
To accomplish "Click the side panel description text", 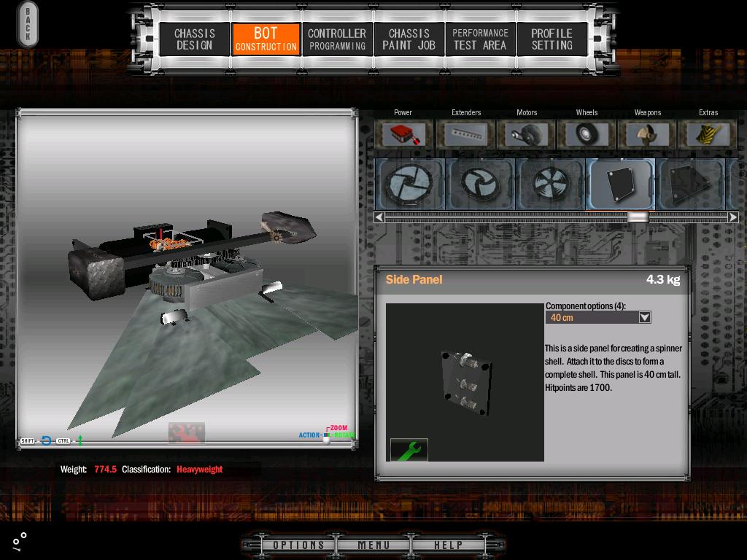I will click(x=613, y=368).
